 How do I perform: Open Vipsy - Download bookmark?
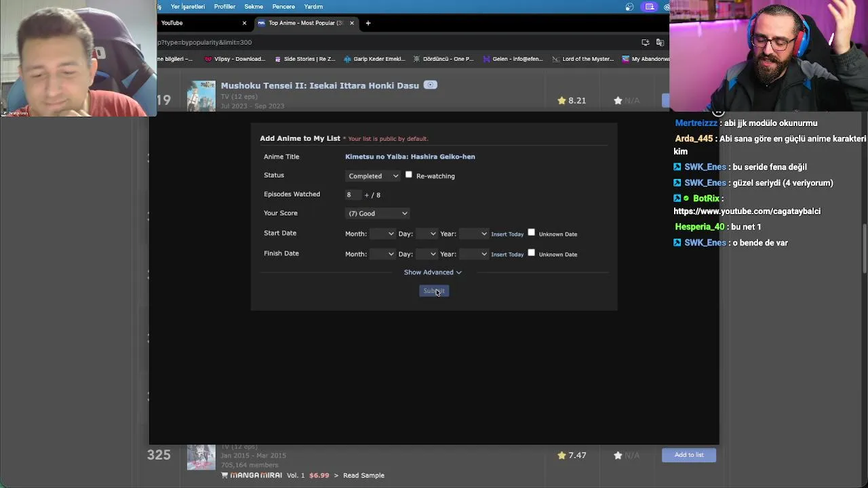(235, 59)
